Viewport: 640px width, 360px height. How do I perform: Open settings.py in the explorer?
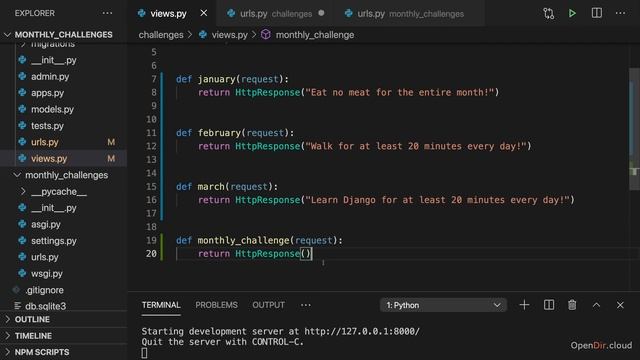pyautogui.click(x=63, y=241)
